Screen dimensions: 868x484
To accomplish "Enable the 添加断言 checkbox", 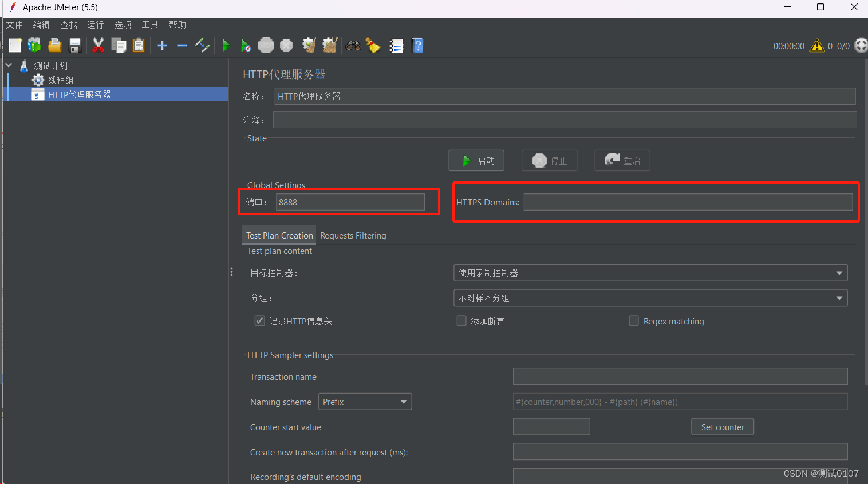I will (461, 321).
